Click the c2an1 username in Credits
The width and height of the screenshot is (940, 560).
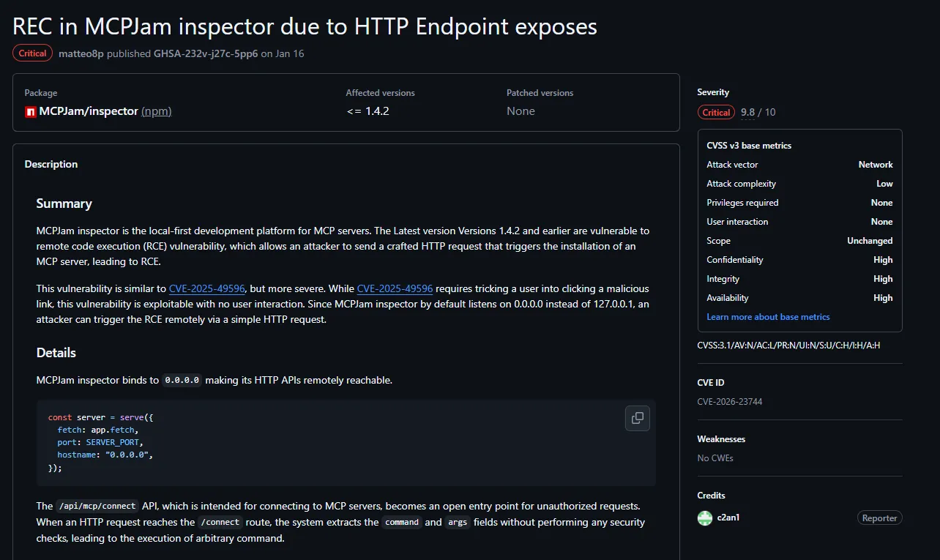tap(728, 518)
